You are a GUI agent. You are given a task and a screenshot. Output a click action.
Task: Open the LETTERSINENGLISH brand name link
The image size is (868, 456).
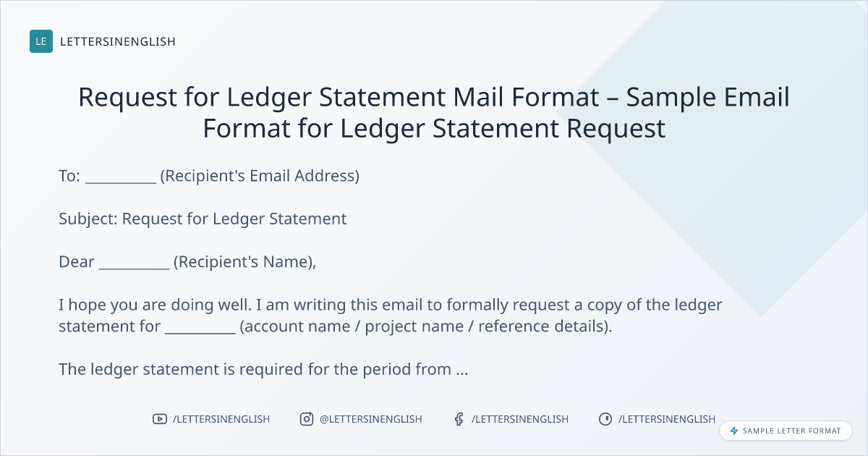[118, 41]
